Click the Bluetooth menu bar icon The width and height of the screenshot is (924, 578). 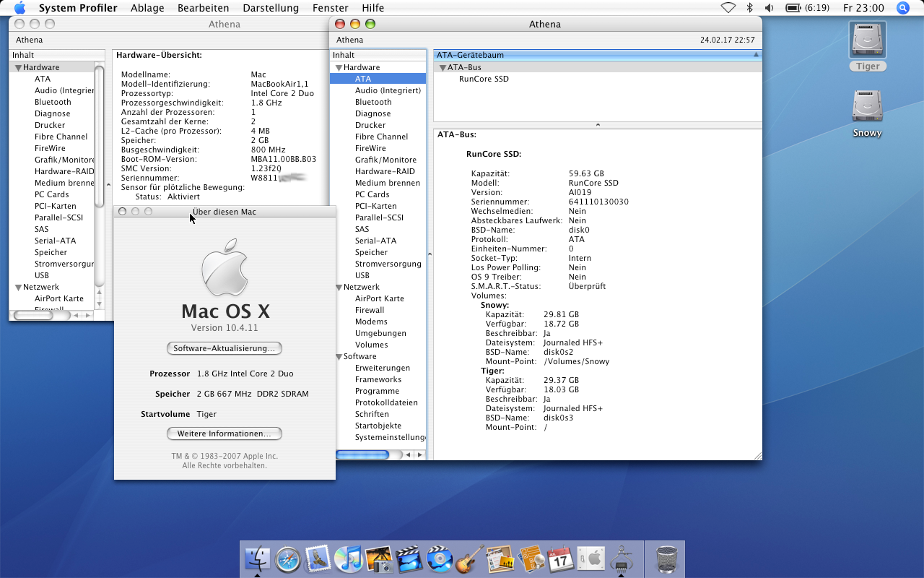(749, 8)
